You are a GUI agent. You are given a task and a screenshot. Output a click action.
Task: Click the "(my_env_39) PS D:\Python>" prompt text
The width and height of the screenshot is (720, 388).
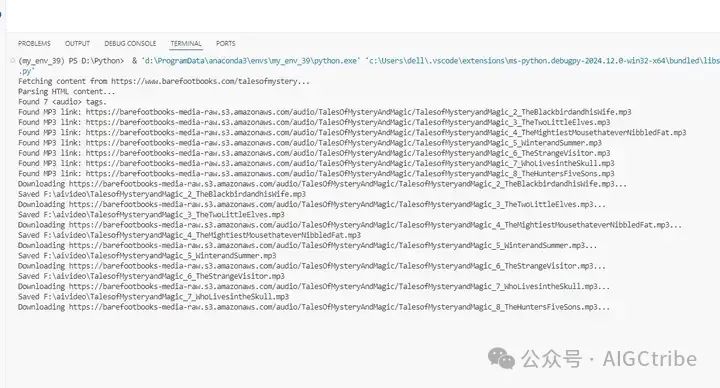pyautogui.click(x=71, y=61)
